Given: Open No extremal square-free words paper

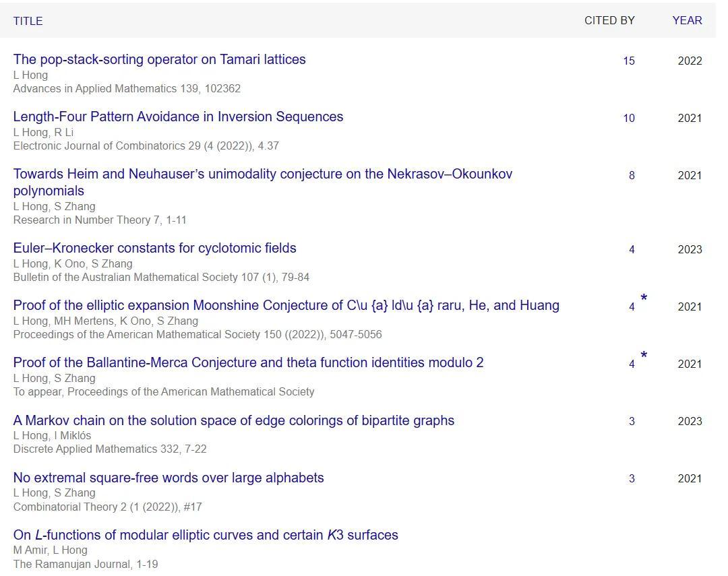Looking at the screenshot, I should 169,478.
